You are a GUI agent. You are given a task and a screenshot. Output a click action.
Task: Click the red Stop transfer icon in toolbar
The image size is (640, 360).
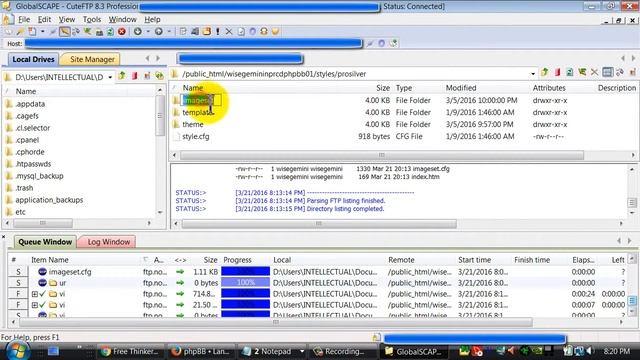pyautogui.click(x=122, y=31)
